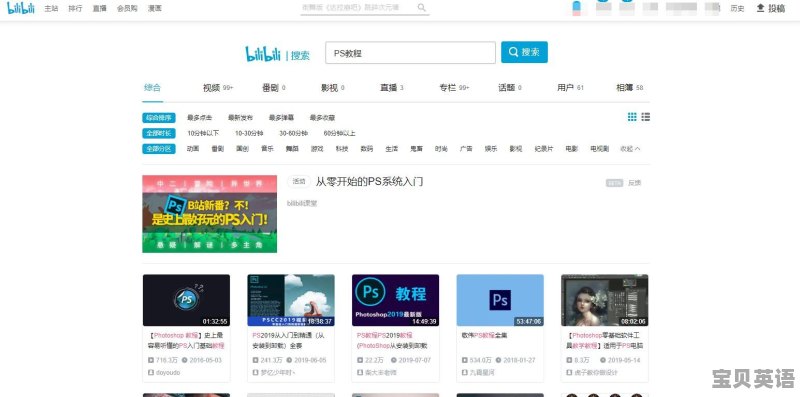This screenshot has width=800, height=397.
Task: Click date clock icon beside 2019-07-07
Action: 393,360
